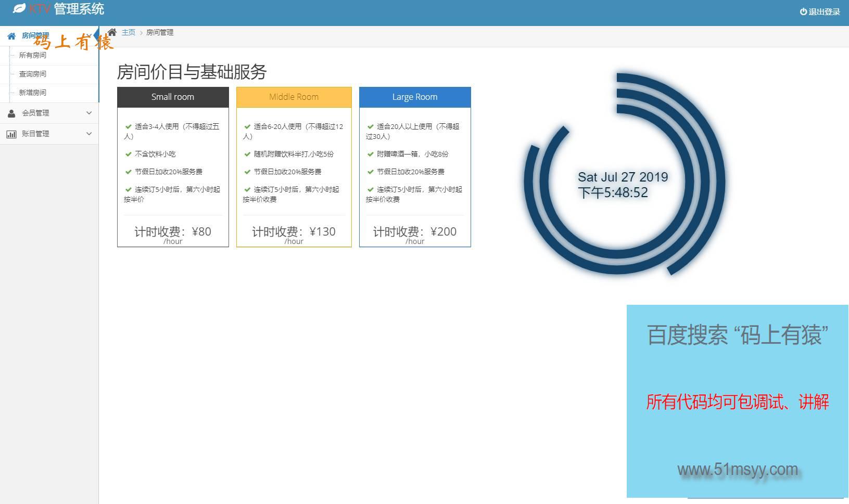Open the 房间管理 sidebar menu
The width and height of the screenshot is (849, 504).
(x=49, y=36)
